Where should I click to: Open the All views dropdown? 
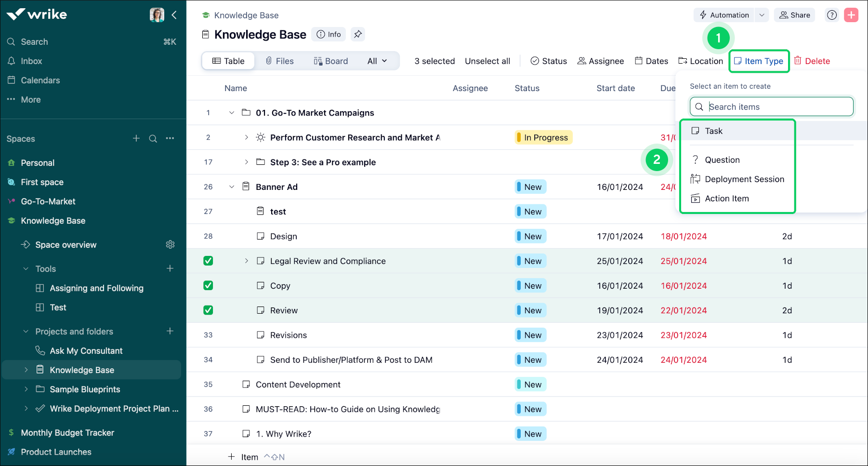[x=377, y=61]
